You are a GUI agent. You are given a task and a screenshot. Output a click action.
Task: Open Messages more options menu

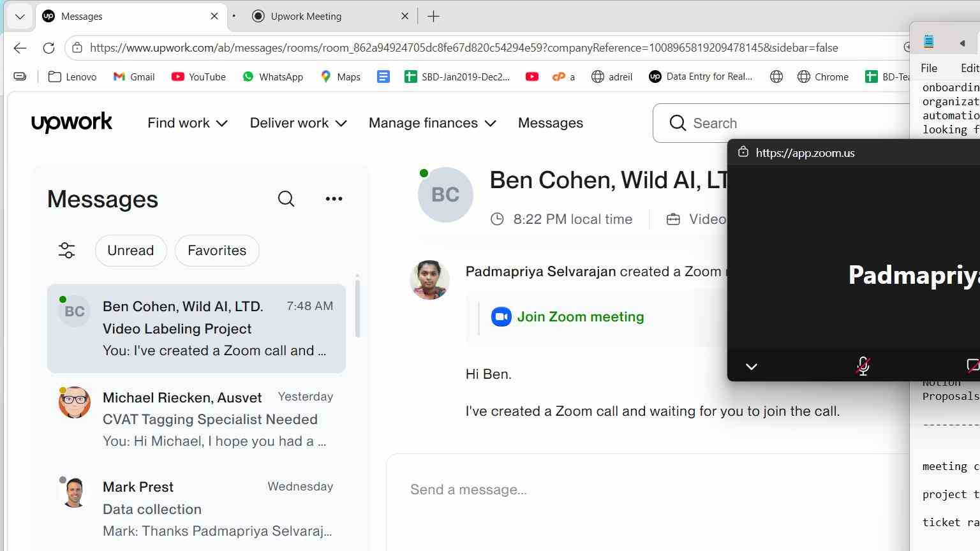pyautogui.click(x=334, y=199)
